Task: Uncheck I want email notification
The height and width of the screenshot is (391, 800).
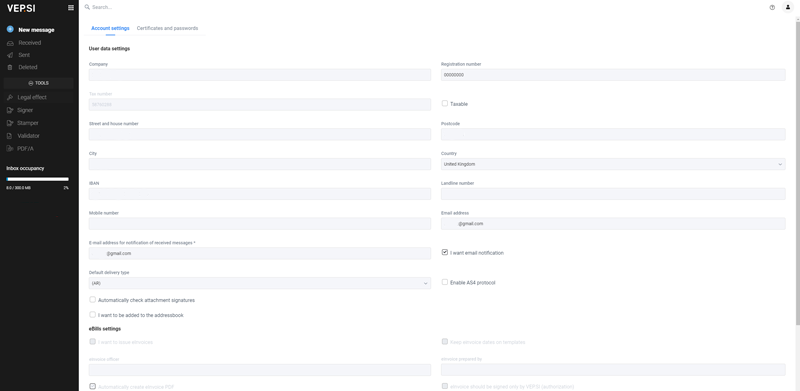Action: [445, 252]
